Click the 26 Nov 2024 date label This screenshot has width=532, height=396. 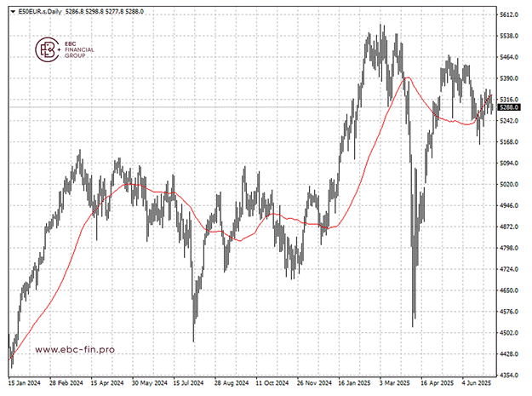coord(314,383)
